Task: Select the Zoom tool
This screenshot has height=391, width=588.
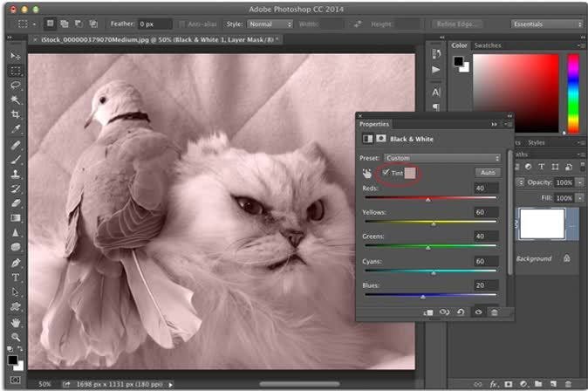Action: coord(15,337)
